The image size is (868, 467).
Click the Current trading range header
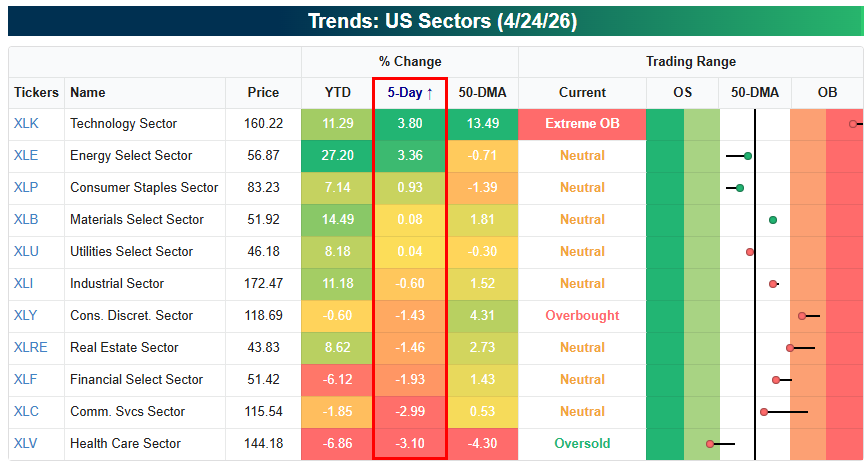582,93
